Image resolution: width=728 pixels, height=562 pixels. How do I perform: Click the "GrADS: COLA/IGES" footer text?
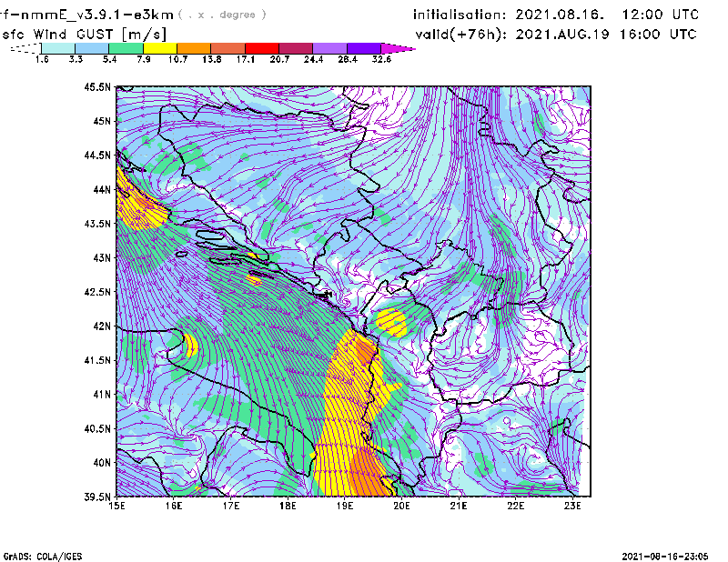tap(43, 557)
